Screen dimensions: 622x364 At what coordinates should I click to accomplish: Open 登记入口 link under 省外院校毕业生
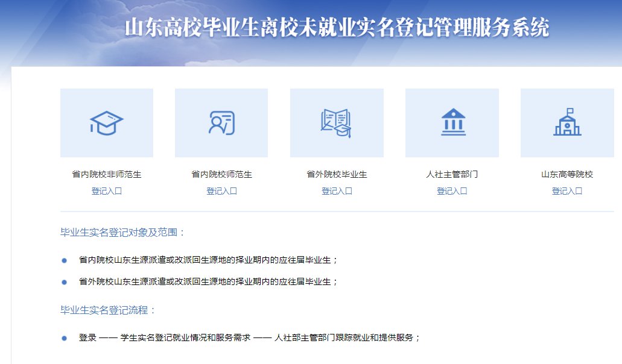point(337,191)
